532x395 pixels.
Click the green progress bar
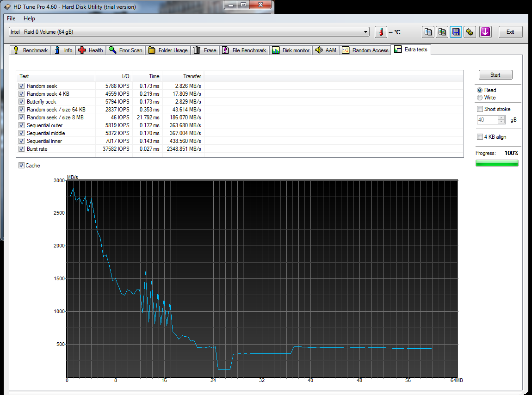[x=497, y=163]
